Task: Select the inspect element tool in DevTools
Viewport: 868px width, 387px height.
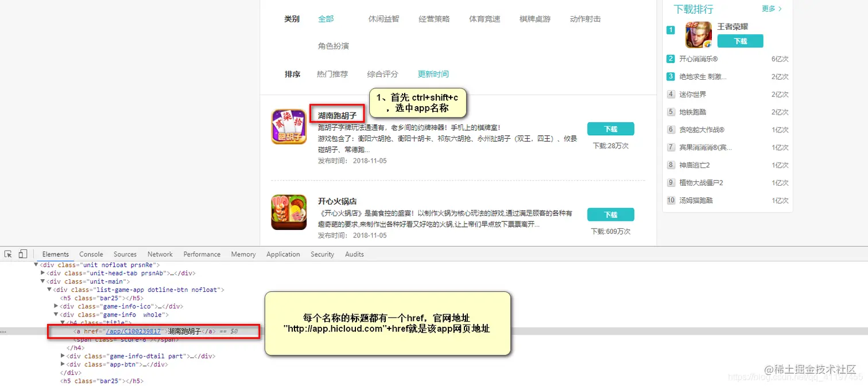Action: tap(8, 253)
